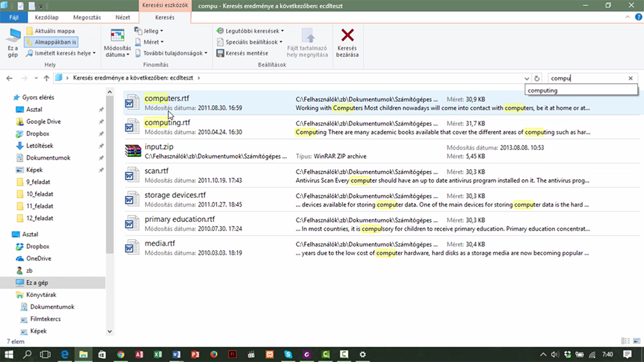Expand the Legutóbbi keresések dropdown

250,31
